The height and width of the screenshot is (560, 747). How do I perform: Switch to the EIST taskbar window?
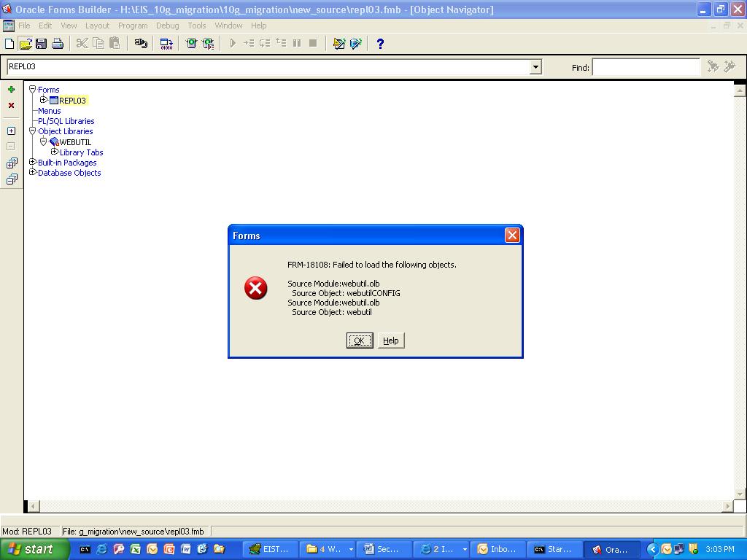271,550
